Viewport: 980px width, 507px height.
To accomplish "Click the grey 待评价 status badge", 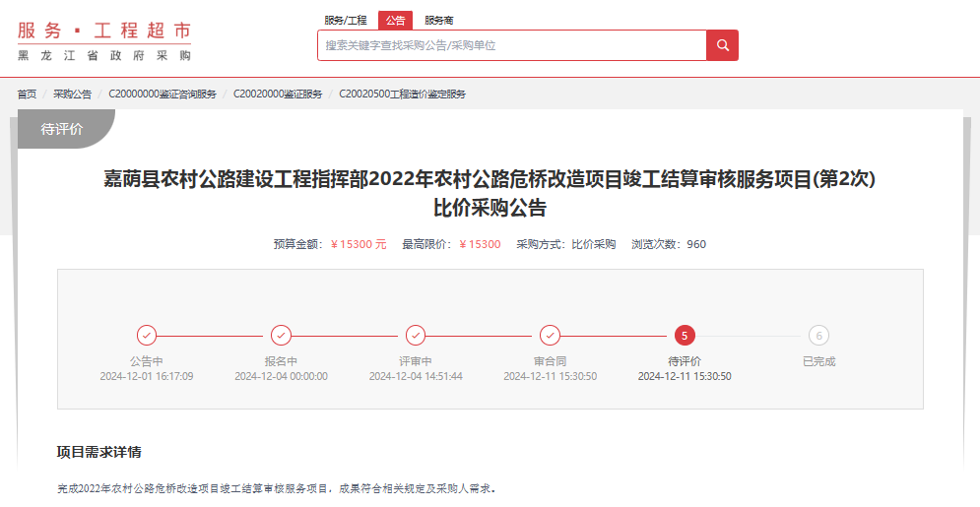I will pos(63,129).
